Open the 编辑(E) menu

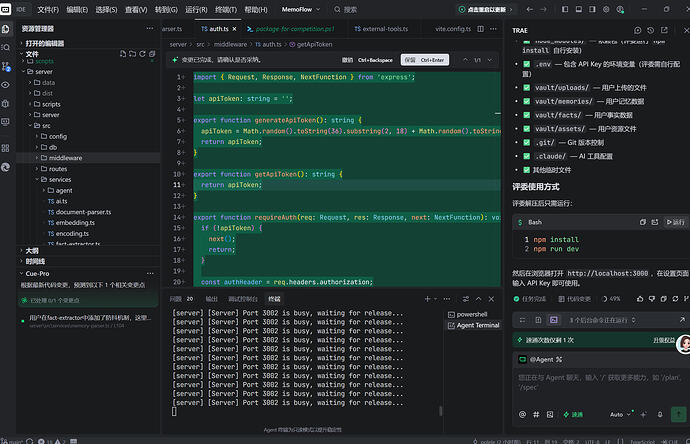click(x=77, y=9)
